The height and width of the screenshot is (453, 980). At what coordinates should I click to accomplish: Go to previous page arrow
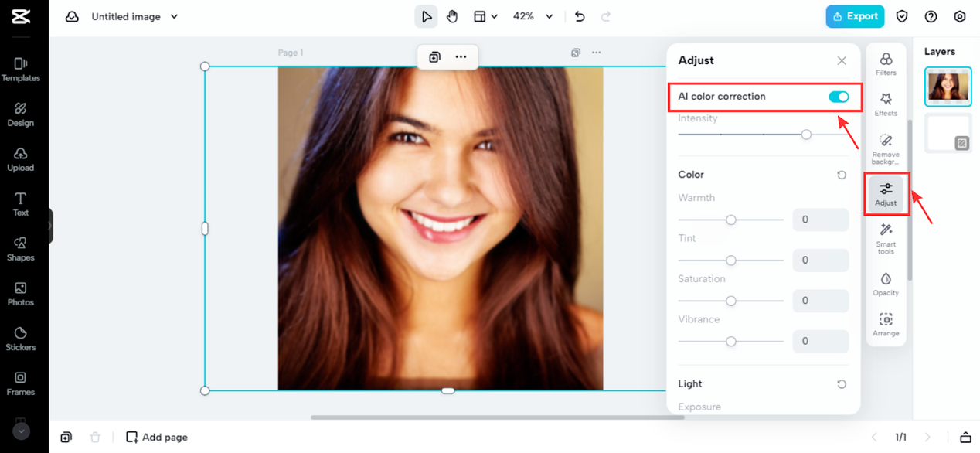pos(874,438)
